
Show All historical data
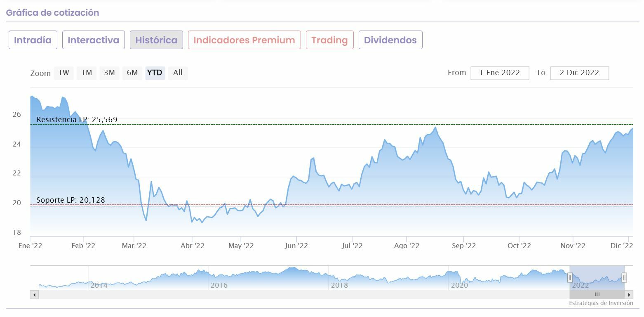coord(178,73)
